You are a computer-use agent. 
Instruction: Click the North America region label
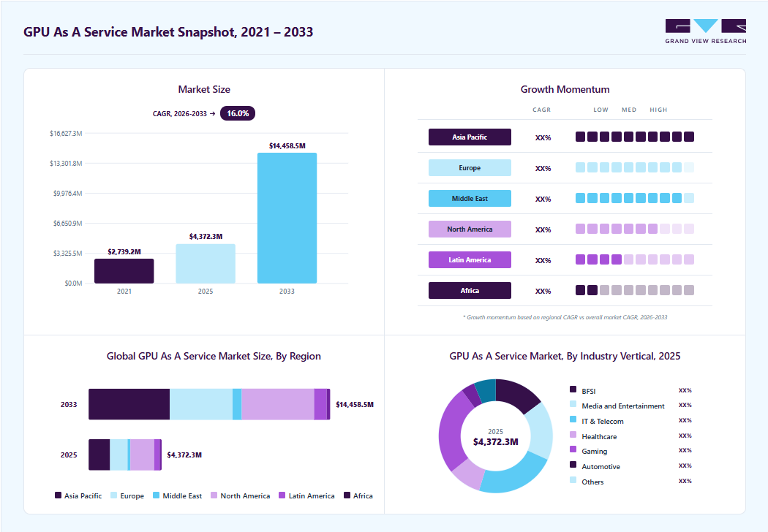coord(470,229)
